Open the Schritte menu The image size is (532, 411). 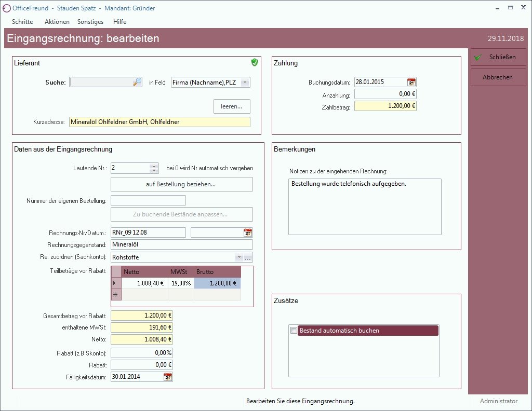click(22, 22)
